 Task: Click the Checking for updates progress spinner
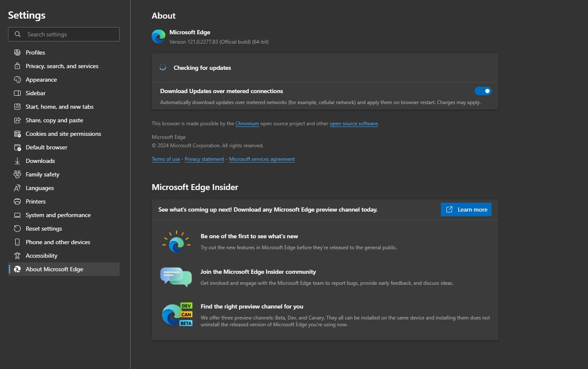click(x=163, y=67)
